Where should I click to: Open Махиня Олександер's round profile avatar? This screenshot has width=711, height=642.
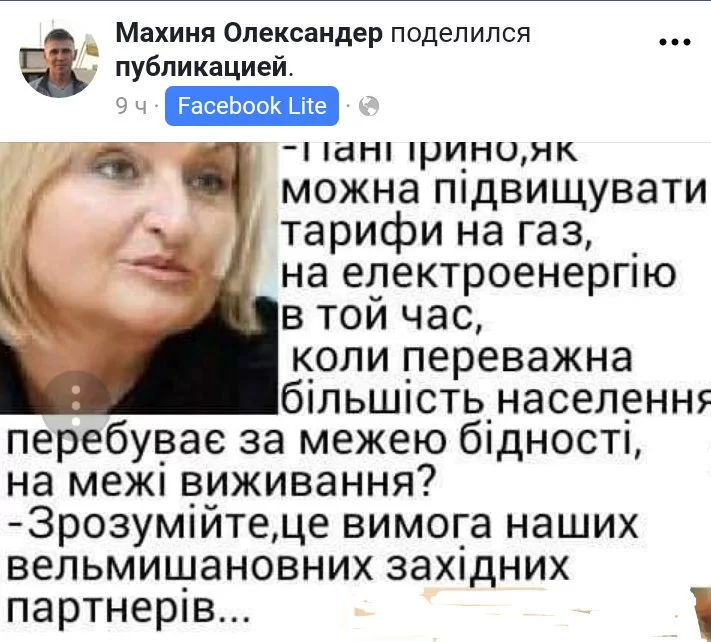coord(59,58)
